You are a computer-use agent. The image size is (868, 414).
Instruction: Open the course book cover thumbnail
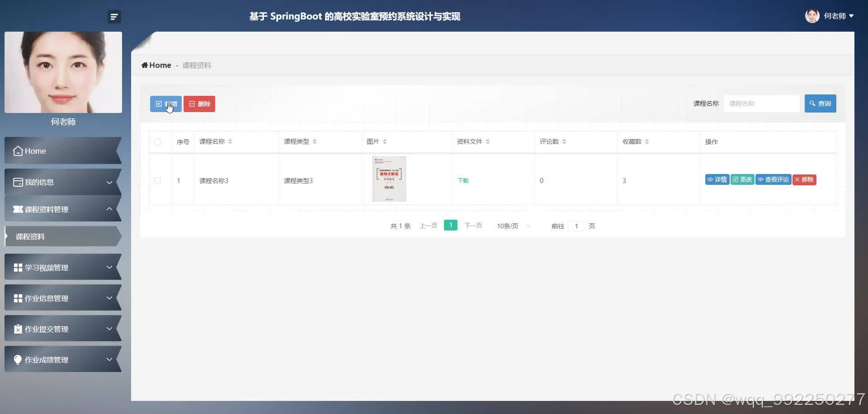389,179
